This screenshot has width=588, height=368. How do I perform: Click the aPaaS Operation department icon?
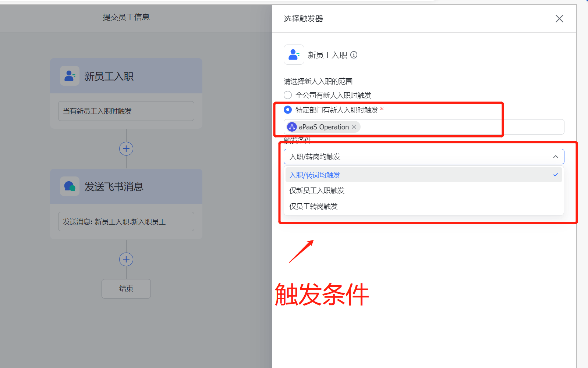click(292, 127)
